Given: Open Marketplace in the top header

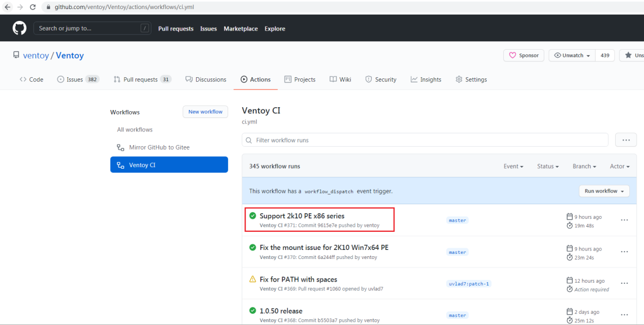Looking at the screenshot, I should click(x=241, y=29).
